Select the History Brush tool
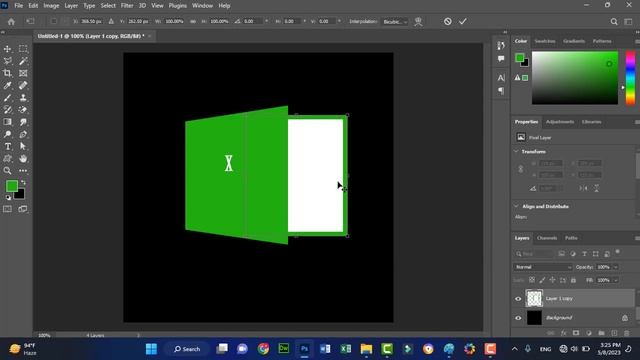This screenshot has height=360, width=640. click(7, 110)
